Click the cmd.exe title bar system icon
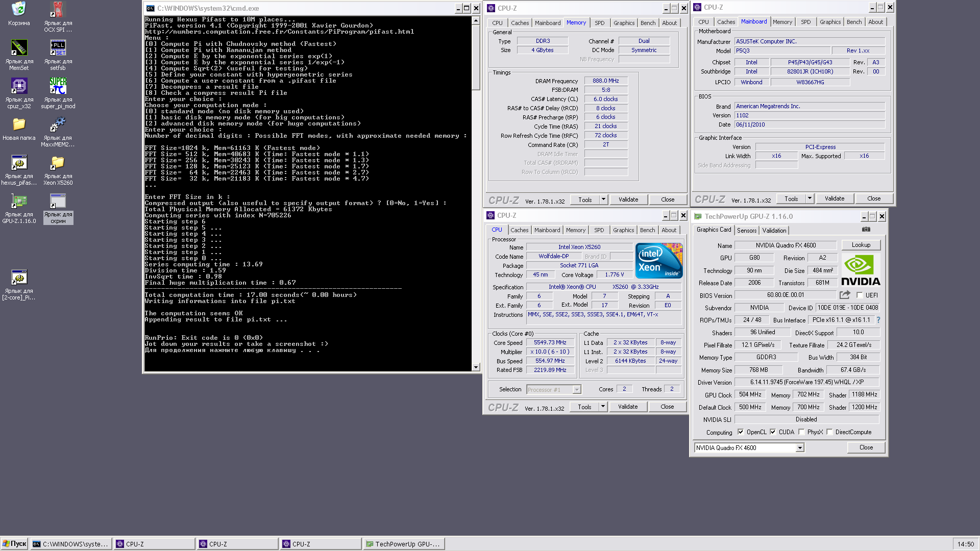Screen dimensions: 980x551 tap(150, 8)
